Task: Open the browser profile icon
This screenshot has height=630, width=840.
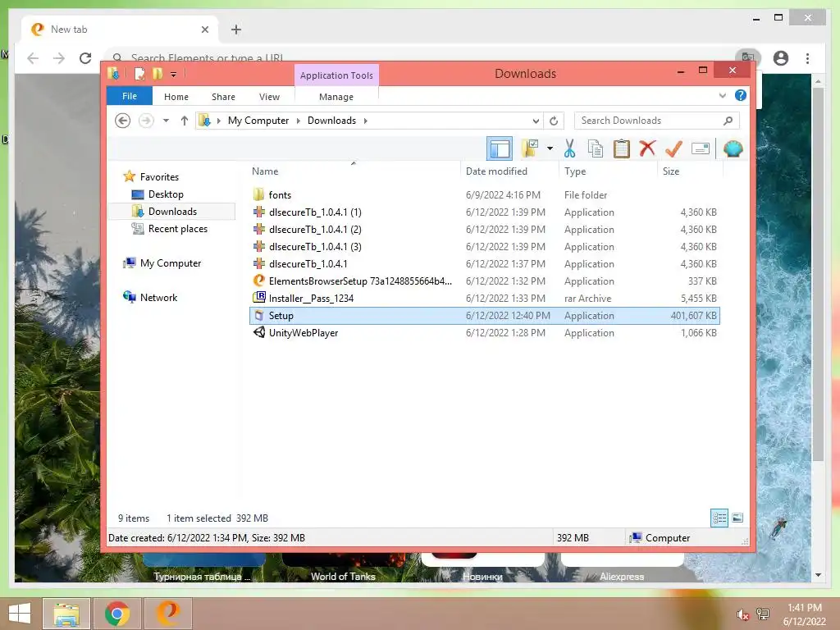Action: [781, 58]
